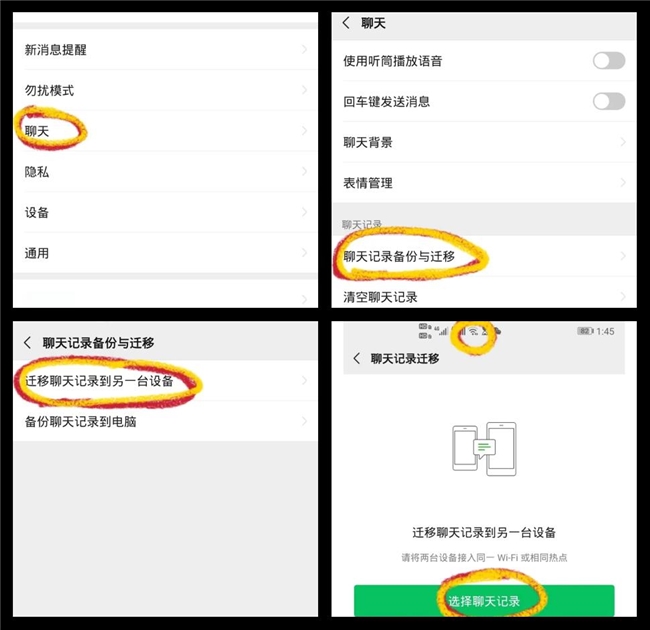Tap green 选择聊天记录 button
Screen dimensions: 650x630
pyautogui.click(x=484, y=601)
